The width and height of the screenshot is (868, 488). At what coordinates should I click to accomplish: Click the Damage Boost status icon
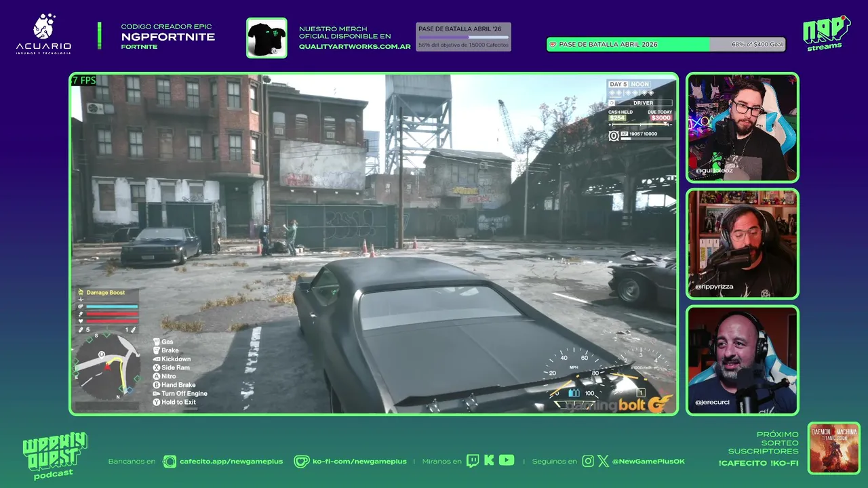[x=81, y=292]
